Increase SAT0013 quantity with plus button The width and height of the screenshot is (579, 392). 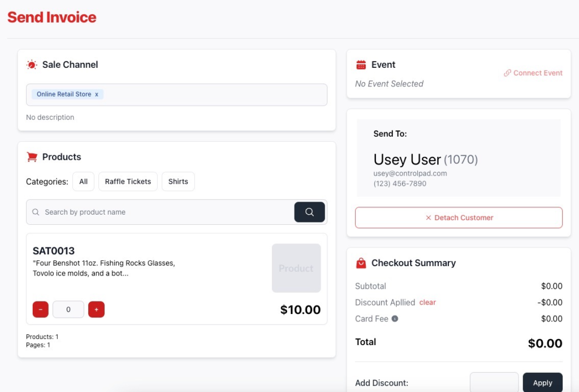[x=96, y=310]
